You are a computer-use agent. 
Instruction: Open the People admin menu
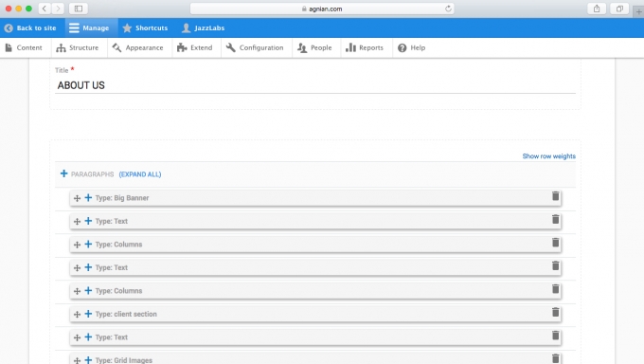coord(314,47)
